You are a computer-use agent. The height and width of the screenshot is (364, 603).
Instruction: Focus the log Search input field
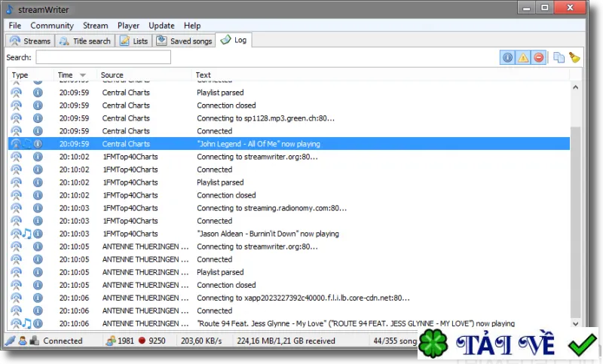[x=103, y=57]
